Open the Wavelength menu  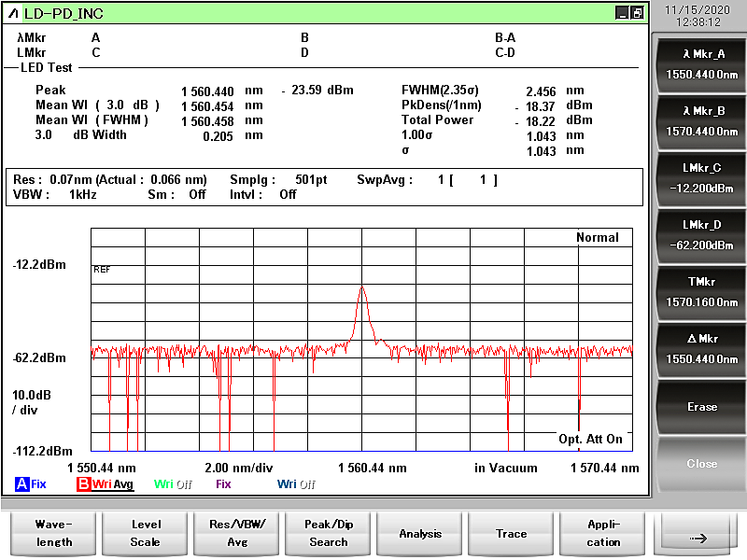click(x=53, y=533)
